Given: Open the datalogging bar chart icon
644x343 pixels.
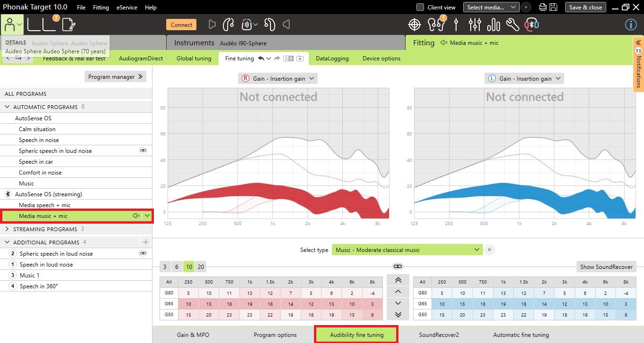Looking at the screenshot, I should pyautogui.click(x=493, y=25).
